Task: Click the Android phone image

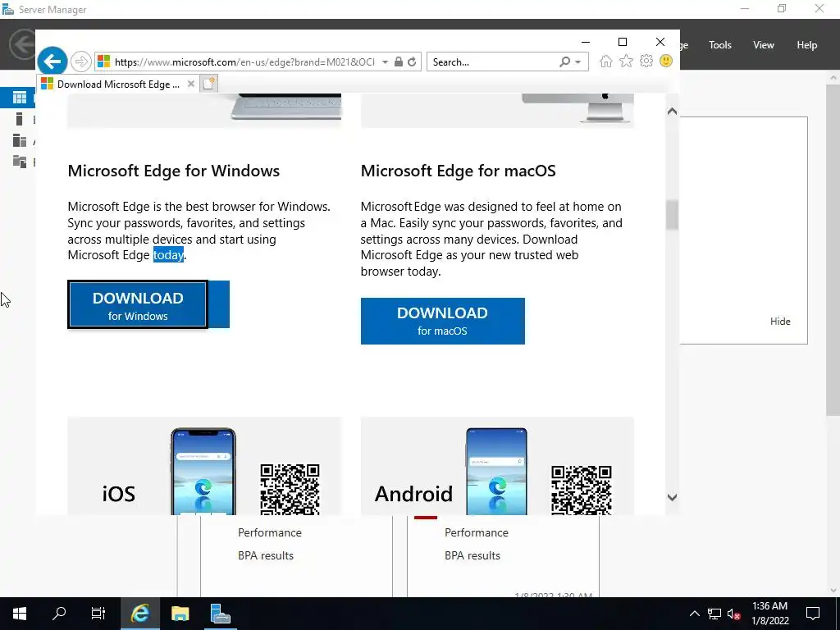Action: point(496,472)
